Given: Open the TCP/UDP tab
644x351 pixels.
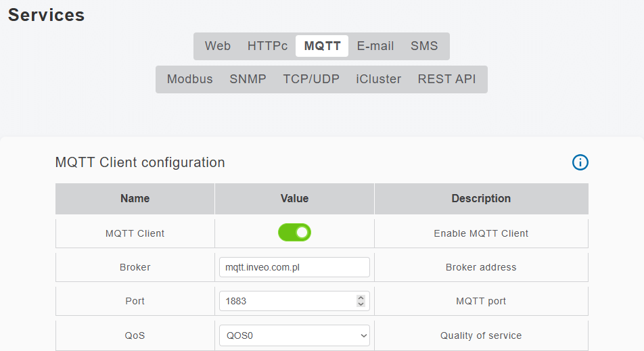Looking at the screenshot, I should click(311, 79).
